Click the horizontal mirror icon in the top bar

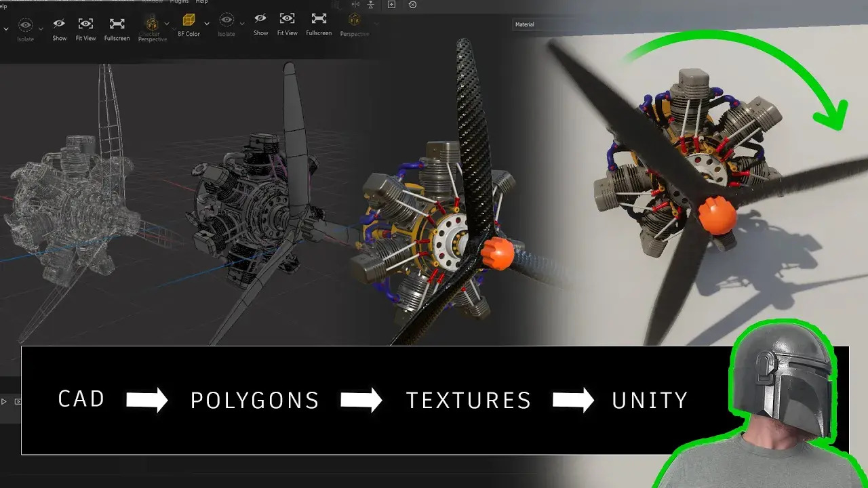(355, 5)
